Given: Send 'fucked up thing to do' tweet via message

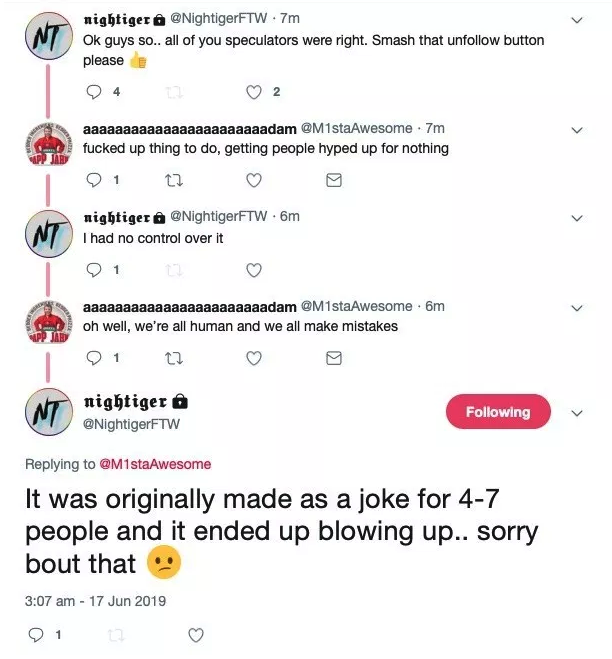Looking at the screenshot, I should [x=334, y=180].
